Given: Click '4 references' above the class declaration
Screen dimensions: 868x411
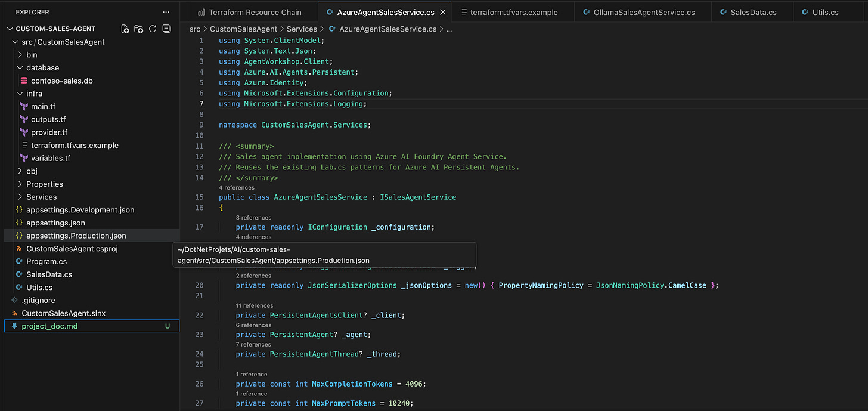Looking at the screenshot, I should coord(237,187).
